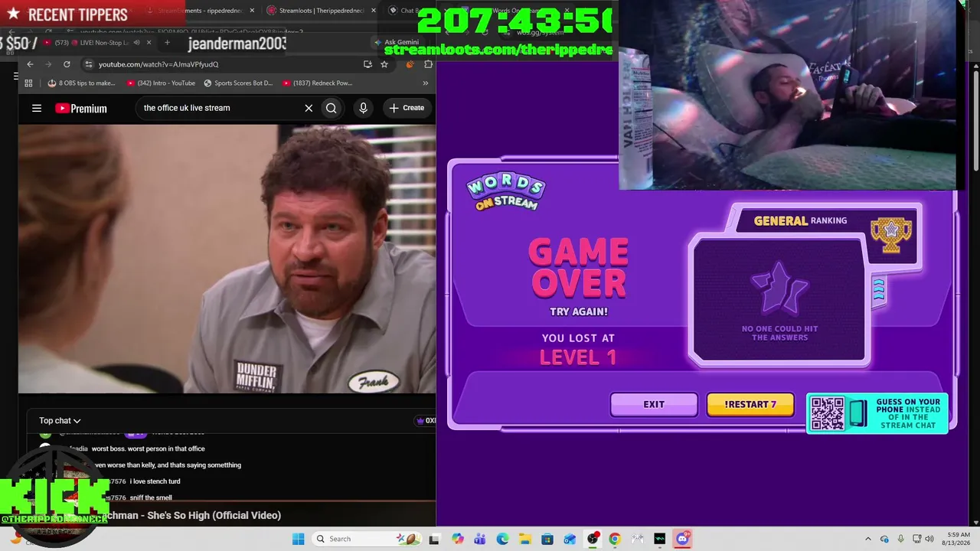Open File Explorer from the taskbar

tap(525, 539)
